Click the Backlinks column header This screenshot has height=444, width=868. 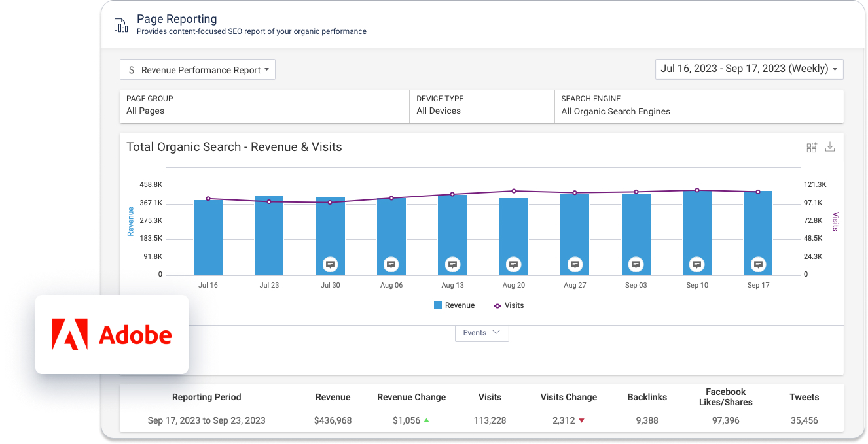(647, 397)
